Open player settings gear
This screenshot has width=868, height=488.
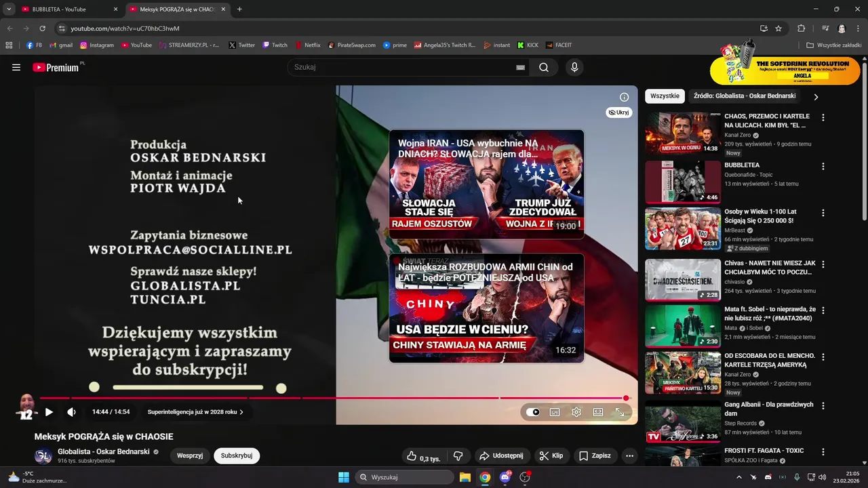[x=576, y=411]
